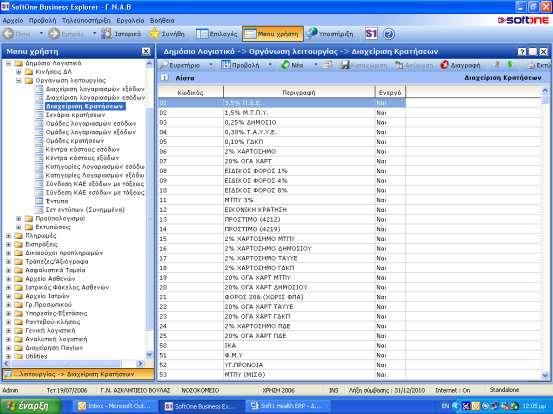Screen dimensions: 553x414
Task: Select Κέντρα κόστους εσόδων item
Action: (83, 150)
